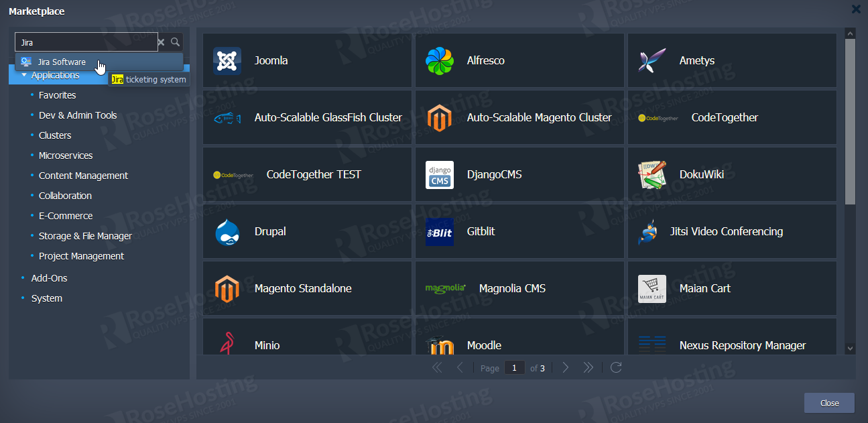
Task: Click the Close button
Action: point(829,403)
